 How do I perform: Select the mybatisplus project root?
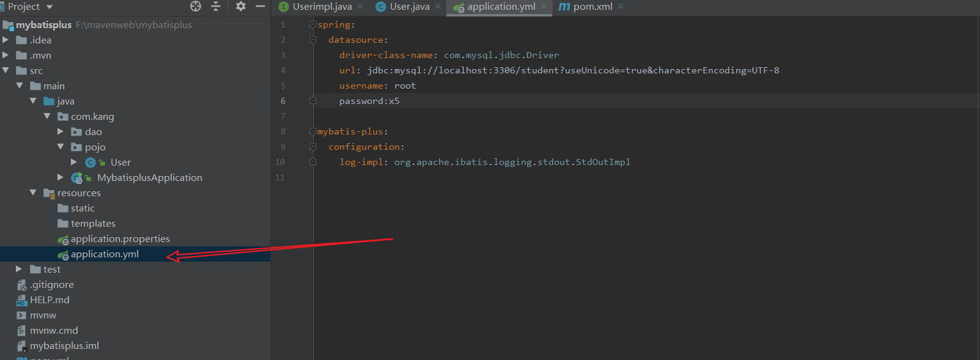click(x=43, y=25)
